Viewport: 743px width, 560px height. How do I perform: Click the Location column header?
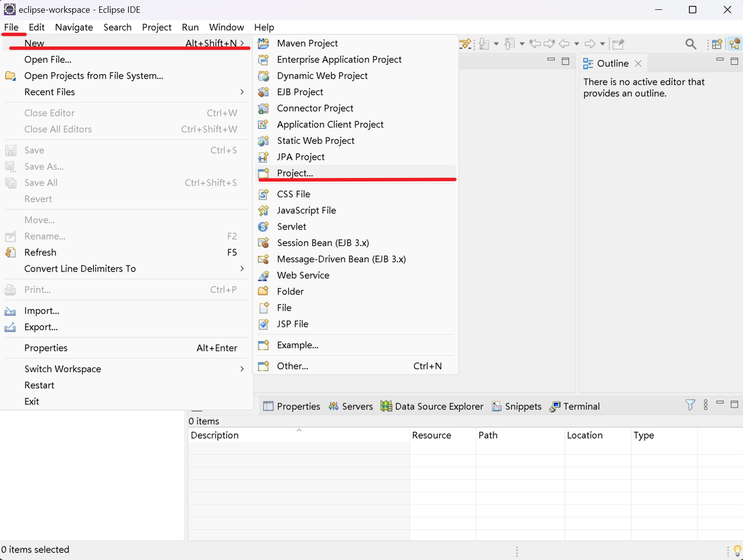point(597,435)
